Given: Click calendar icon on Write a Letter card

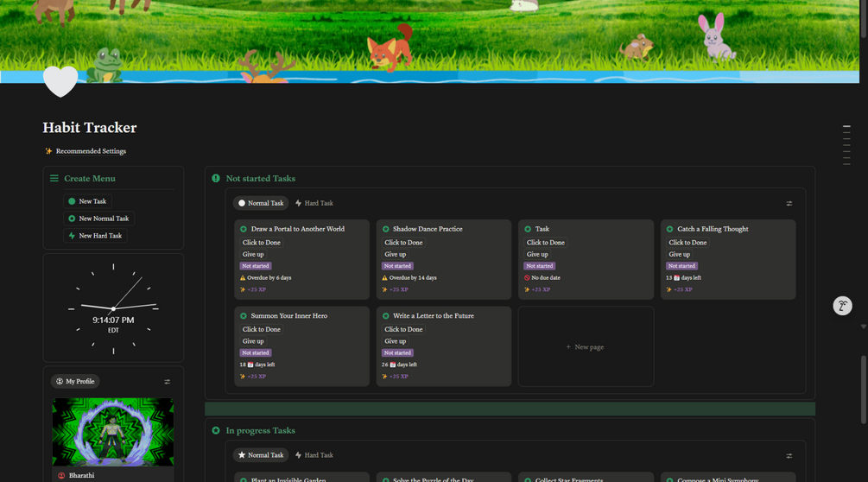Looking at the screenshot, I should pyautogui.click(x=392, y=365).
